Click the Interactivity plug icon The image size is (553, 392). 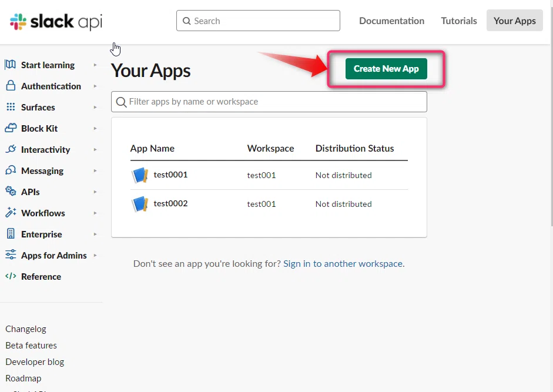(x=11, y=149)
